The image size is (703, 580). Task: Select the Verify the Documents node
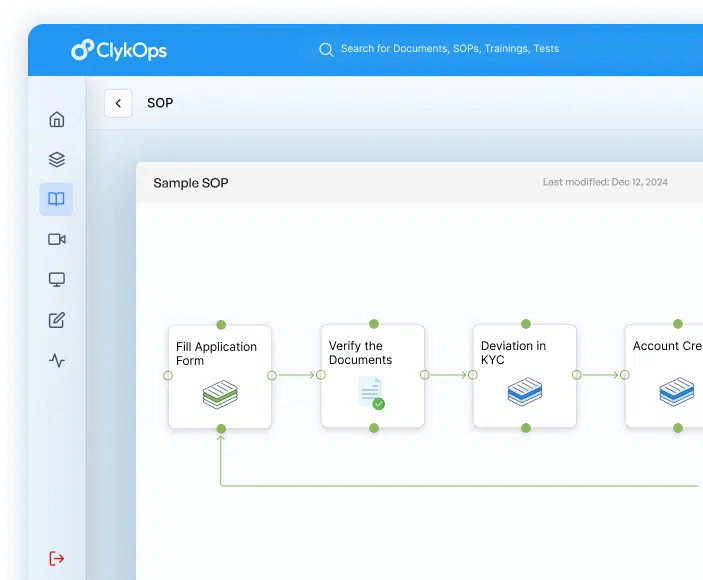tap(373, 376)
